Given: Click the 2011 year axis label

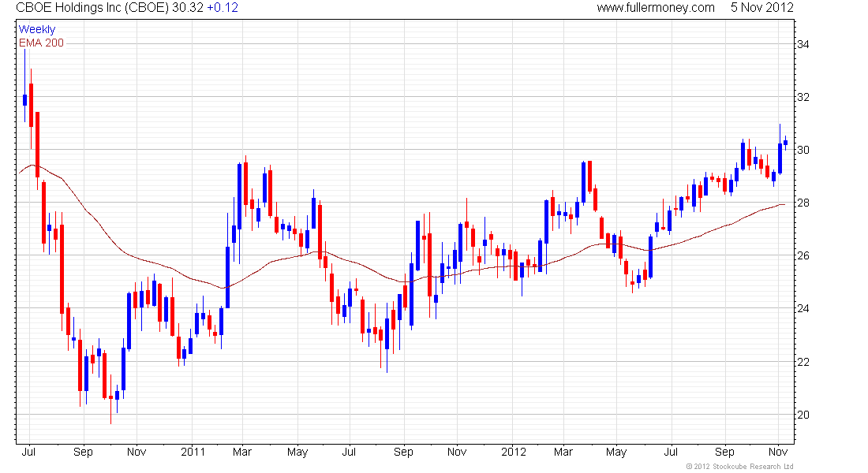Looking at the screenshot, I should (193, 452).
